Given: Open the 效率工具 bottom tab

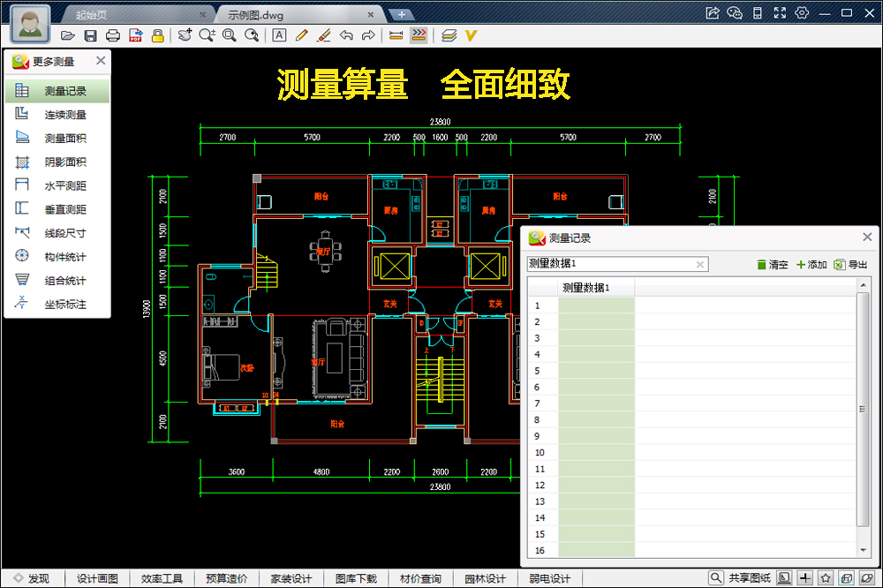Looking at the screenshot, I should click(x=162, y=578).
